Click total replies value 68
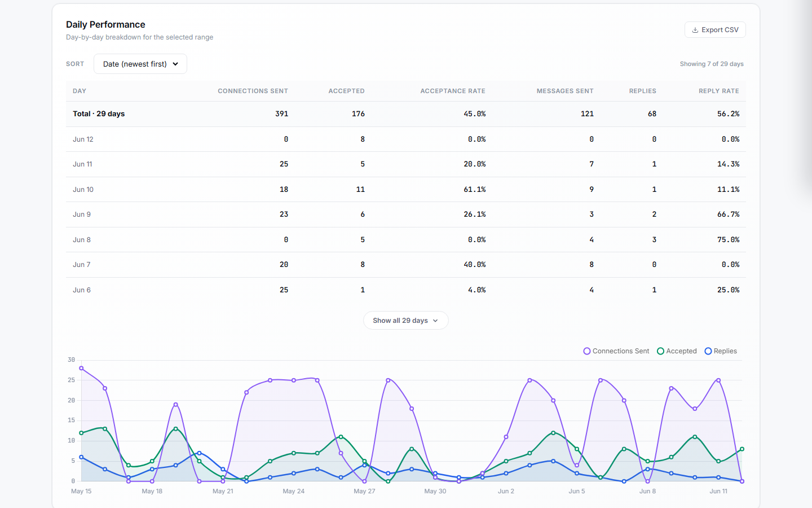 tap(652, 114)
